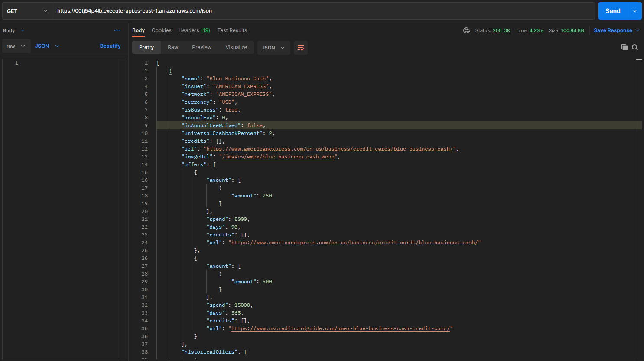The width and height of the screenshot is (644, 361).
Task: Click the "days": 90 line
Action: (224, 227)
